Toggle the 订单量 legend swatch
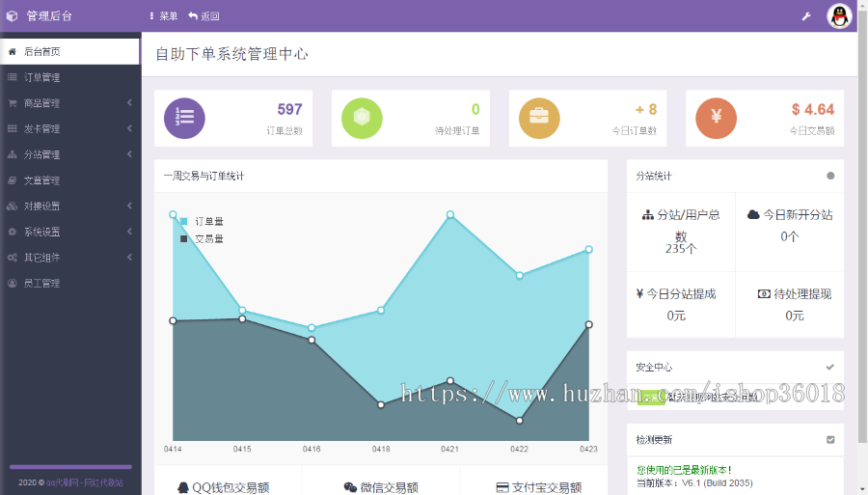Viewport: 868px width, 495px height. (x=184, y=222)
